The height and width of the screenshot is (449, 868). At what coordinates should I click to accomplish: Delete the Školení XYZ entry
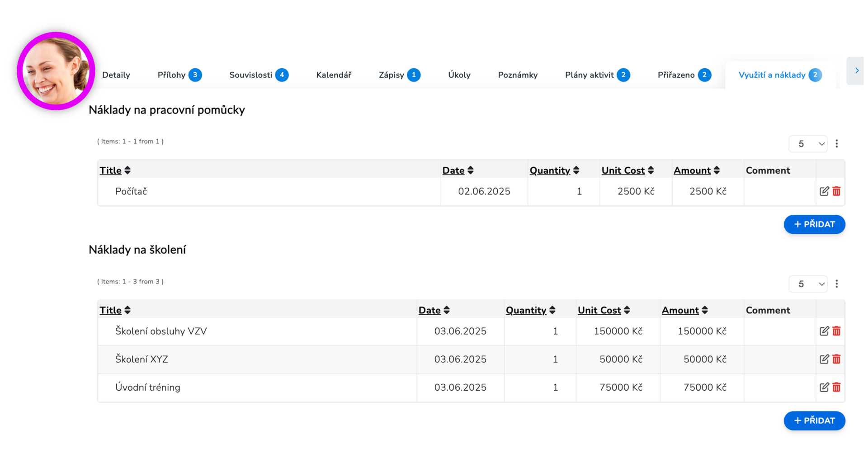836,359
